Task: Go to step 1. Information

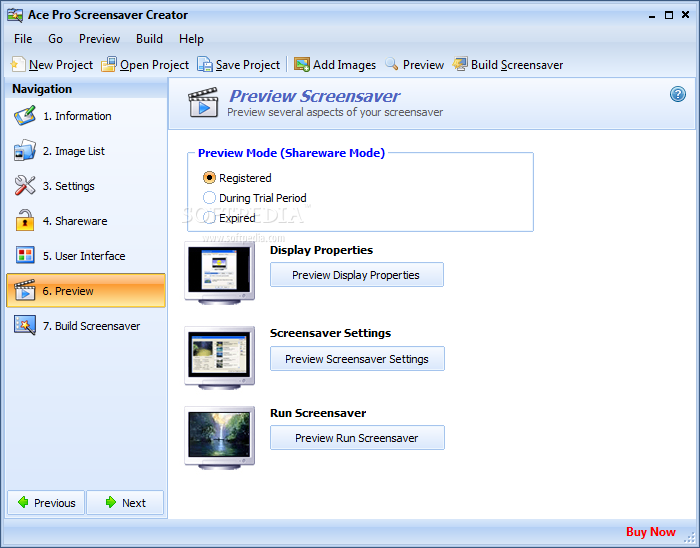Action: tap(86, 116)
